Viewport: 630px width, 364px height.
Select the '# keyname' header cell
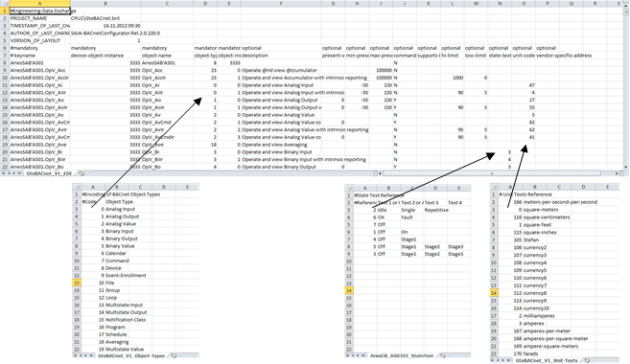(39, 56)
